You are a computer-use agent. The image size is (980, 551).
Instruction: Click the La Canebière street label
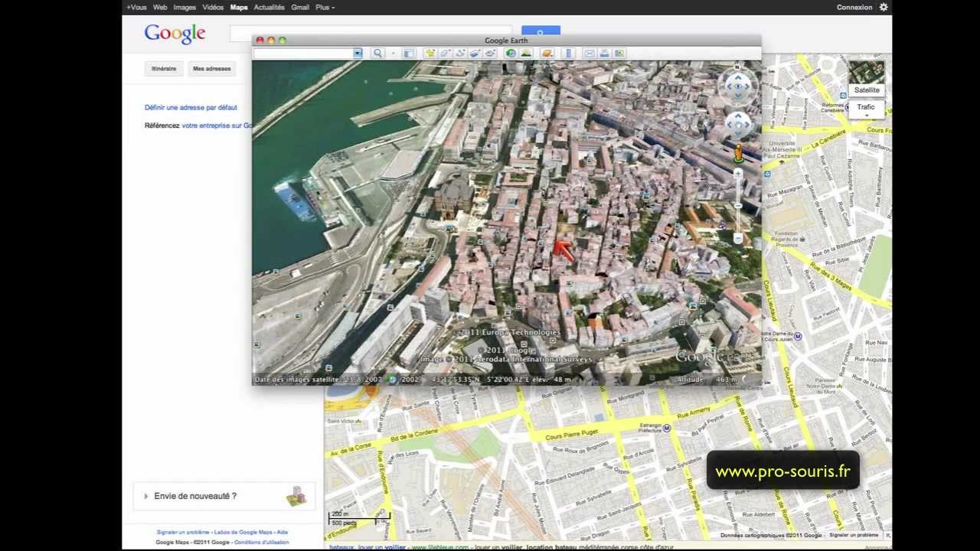(x=828, y=139)
